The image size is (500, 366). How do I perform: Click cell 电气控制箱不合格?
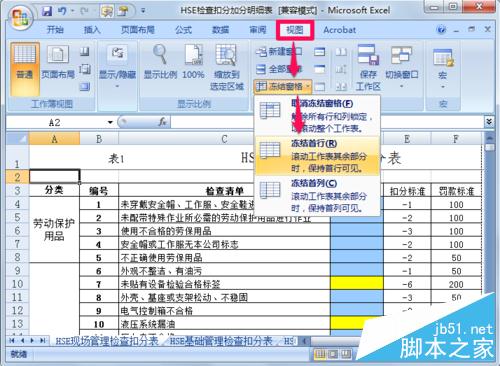coord(224,310)
